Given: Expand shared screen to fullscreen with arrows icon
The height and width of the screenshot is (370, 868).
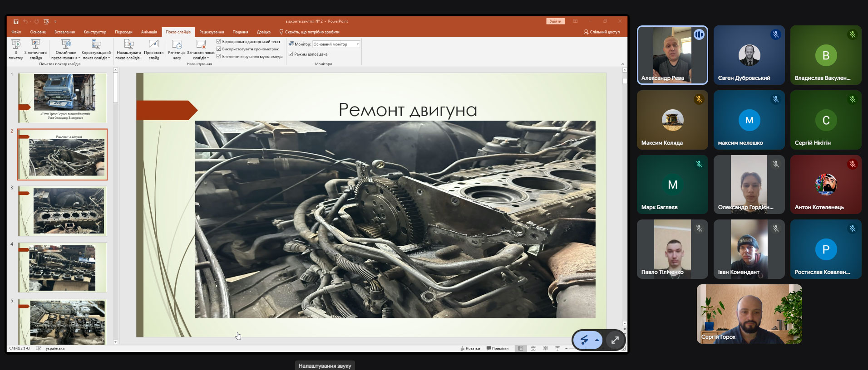Looking at the screenshot, I should [615, 340].
